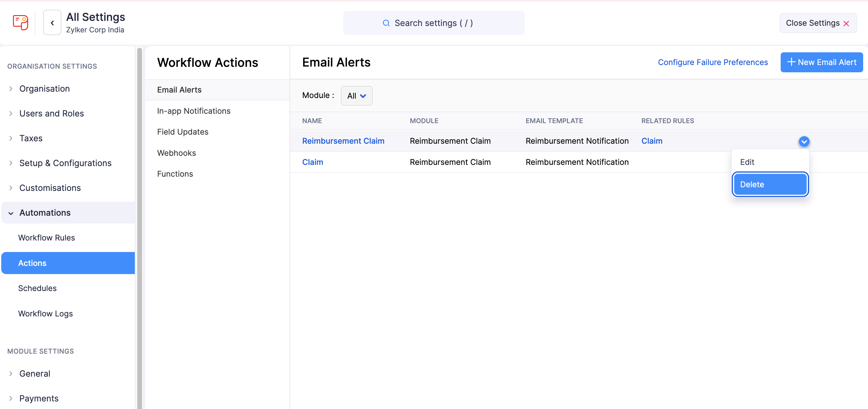
Task: Click the RELATED RULES column header
Action: pyautogui.click(x=667, y=121)
